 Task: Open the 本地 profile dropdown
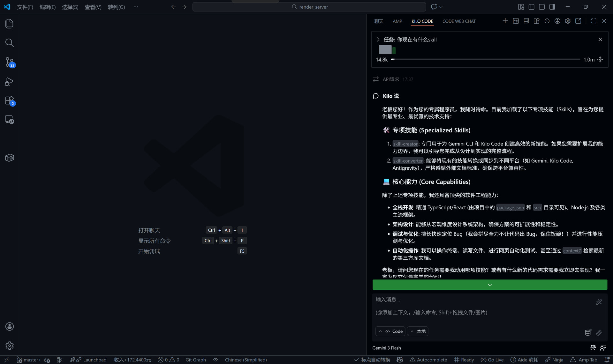click(418, 331)
